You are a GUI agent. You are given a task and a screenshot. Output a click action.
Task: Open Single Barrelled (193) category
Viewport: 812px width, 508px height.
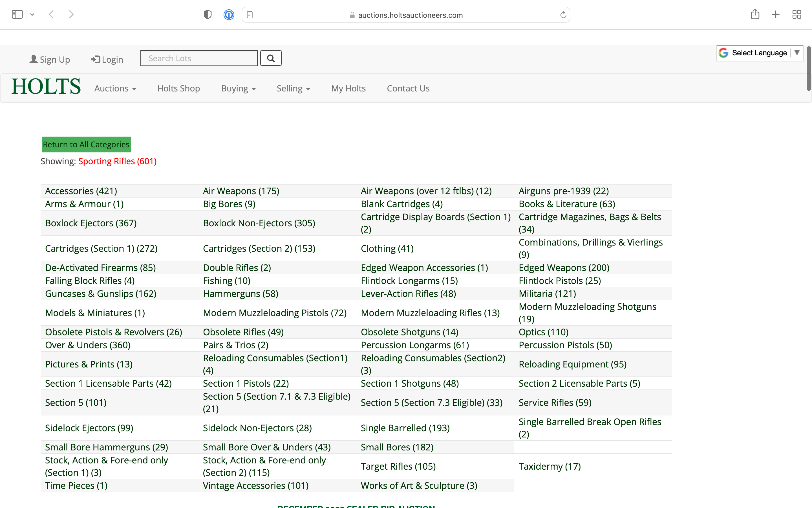pyautogui.click(x=405, y=428)
